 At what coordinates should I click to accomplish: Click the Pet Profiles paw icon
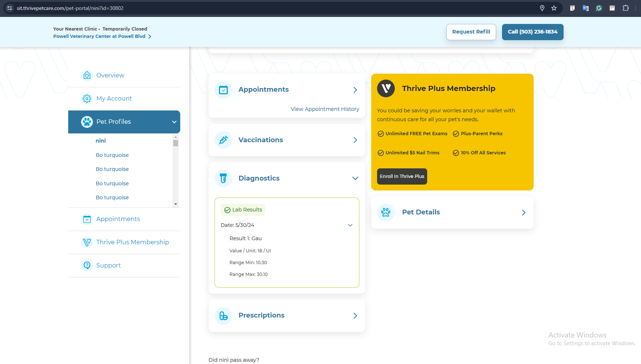click(87, 122)
